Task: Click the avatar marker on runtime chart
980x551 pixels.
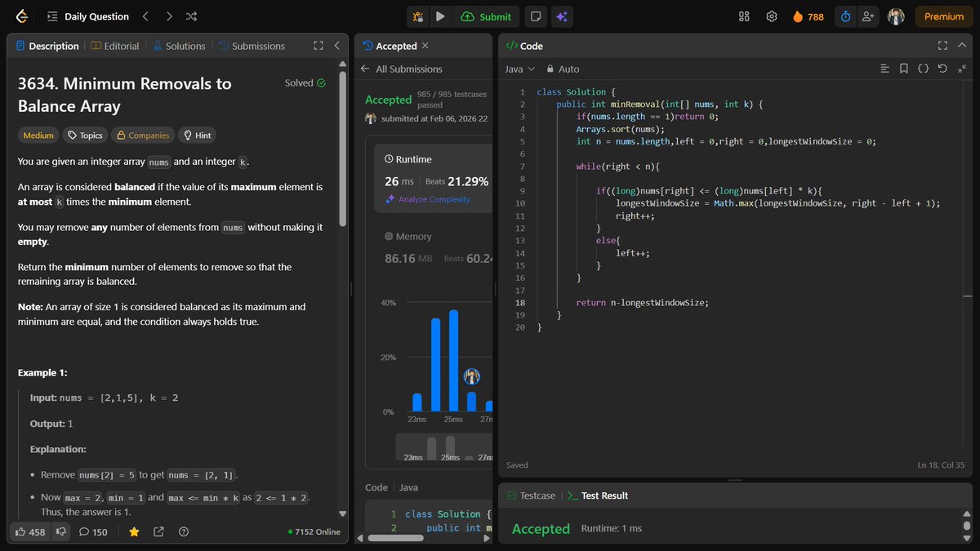Action: click(x=471, y=376)
